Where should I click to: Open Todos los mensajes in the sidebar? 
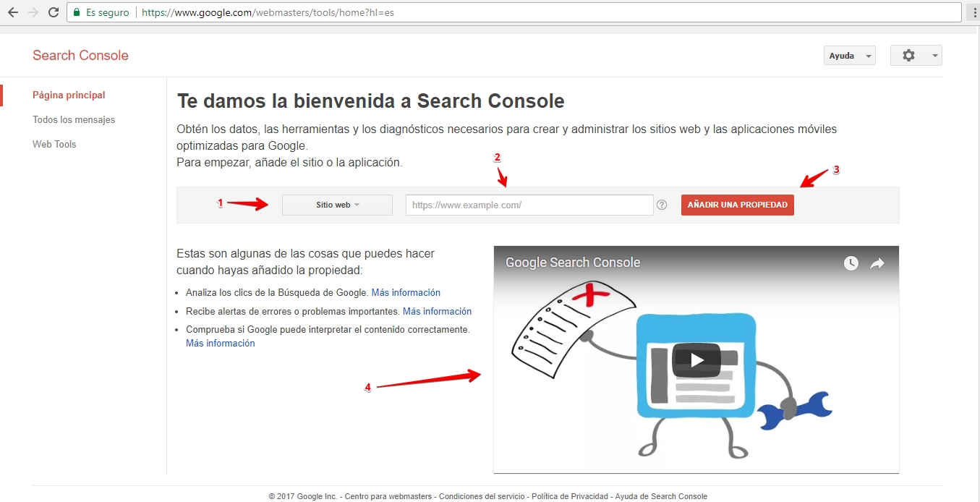coord(74,119)
